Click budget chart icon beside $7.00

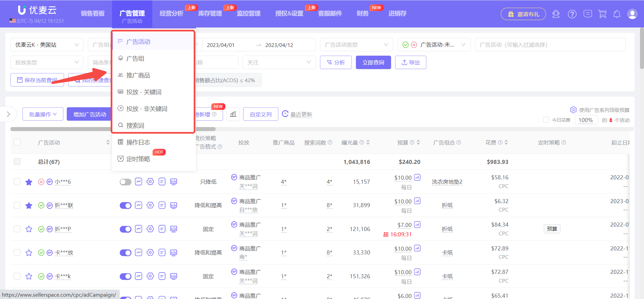(417, 225)
